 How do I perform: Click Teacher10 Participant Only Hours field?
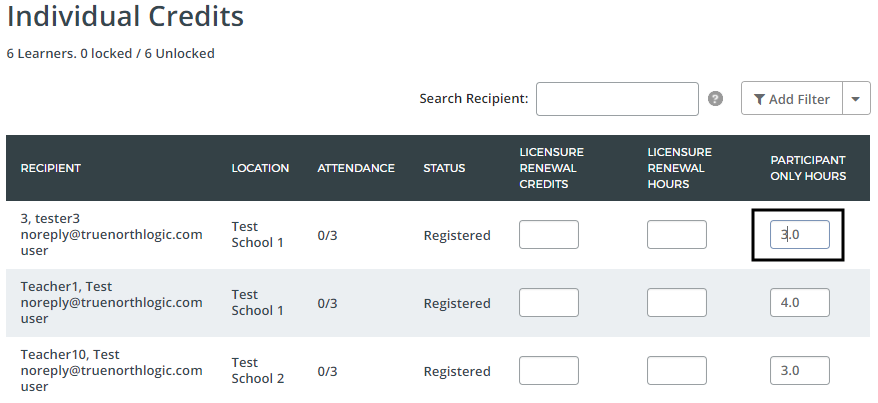pos(800,371)
